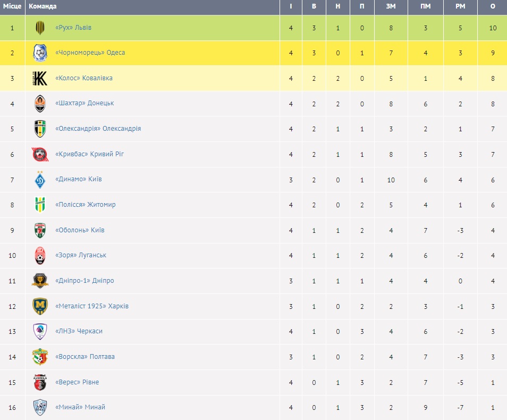Click the Vorskla Poltava club crest
507x420 pixels.
[x=40, y=357]
